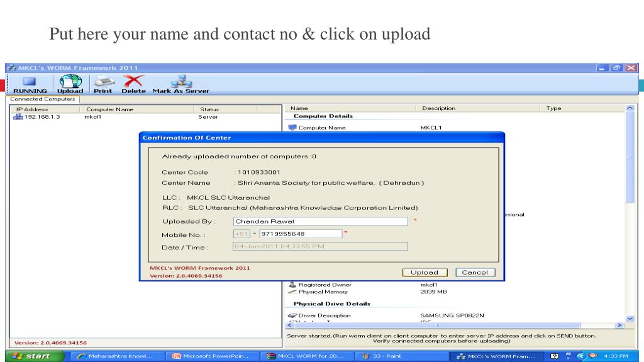Click the details panel scroll up arrow
This screenshot has width=644, height=362.
630,108
